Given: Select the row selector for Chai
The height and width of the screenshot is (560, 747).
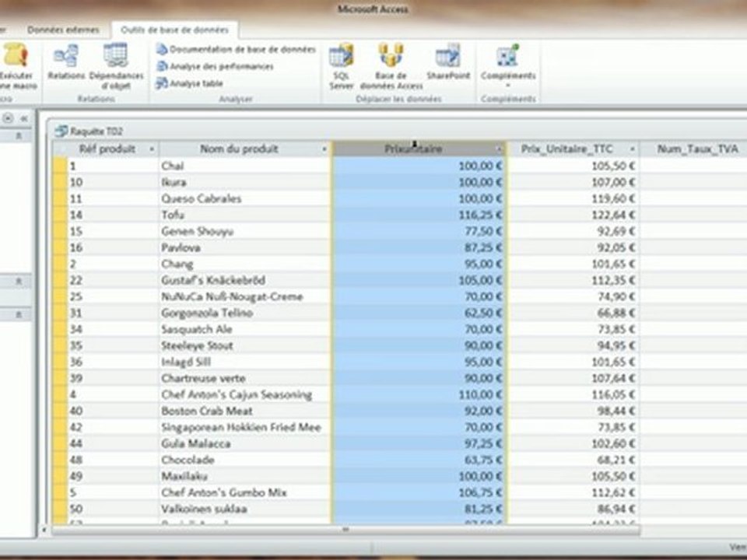Looking at the screenshot, I should coord(60,166).
